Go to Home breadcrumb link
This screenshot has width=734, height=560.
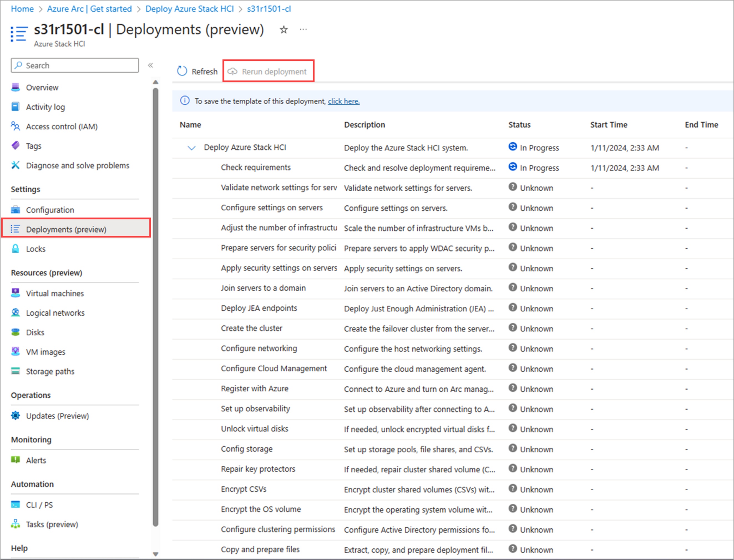coord(22,9)
